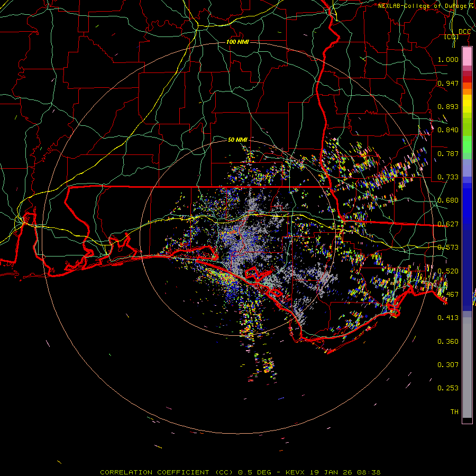Viewport: 476px width, 476px height.
Task: Select the 0.733 scale value
Action: [x=448, y=177]
